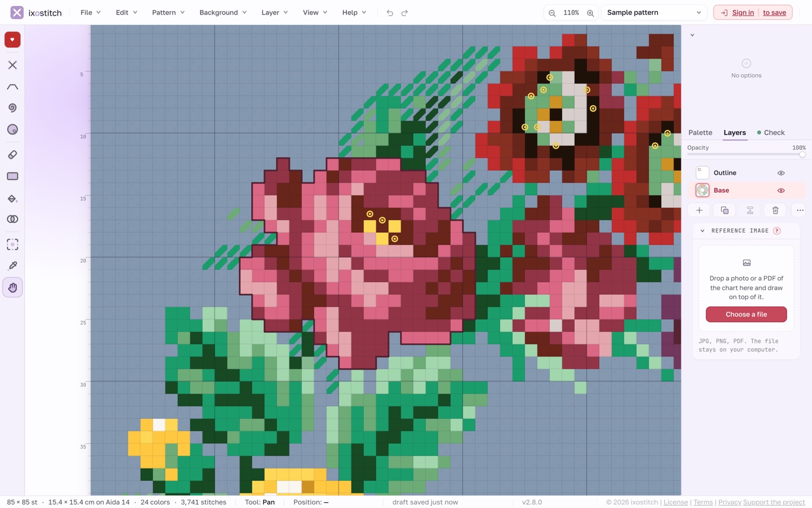Zoom out with the minus magnifier
The image size is (812, 508).
[552, 13]
